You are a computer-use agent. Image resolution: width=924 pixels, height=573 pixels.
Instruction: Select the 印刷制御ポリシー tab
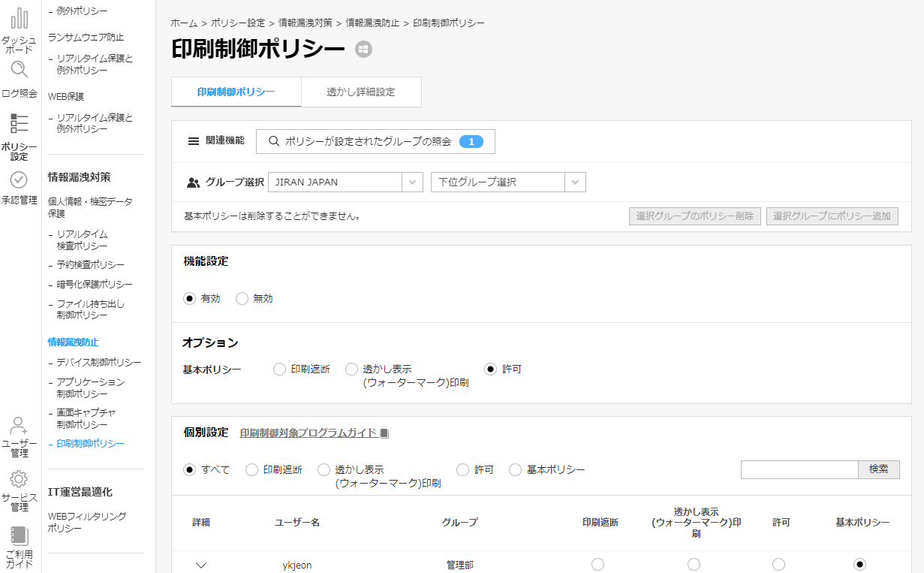point(236,92)
